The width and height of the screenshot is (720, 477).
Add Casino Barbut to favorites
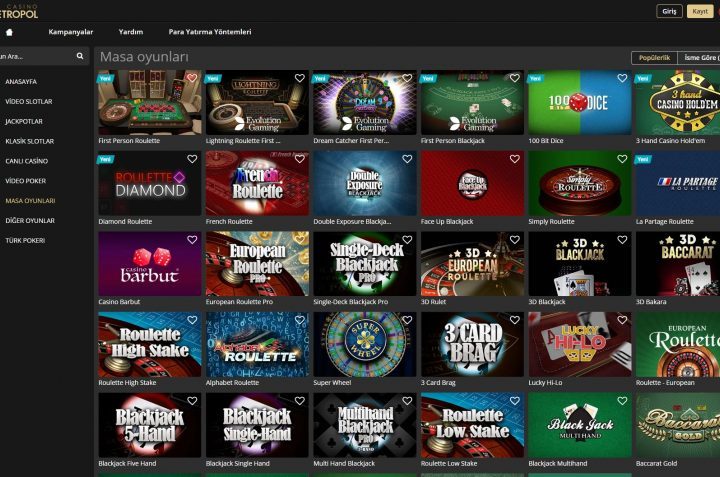[x=192, y=240]
